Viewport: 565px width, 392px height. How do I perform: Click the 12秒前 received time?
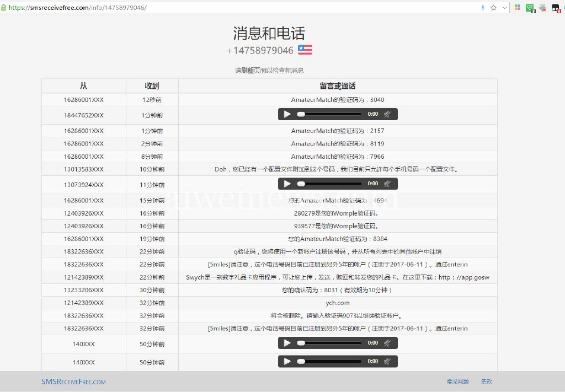pos(152,100)
